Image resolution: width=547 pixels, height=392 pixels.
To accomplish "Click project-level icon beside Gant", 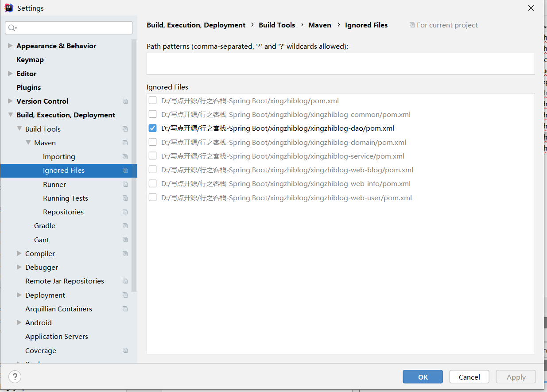I will (125, 240).
